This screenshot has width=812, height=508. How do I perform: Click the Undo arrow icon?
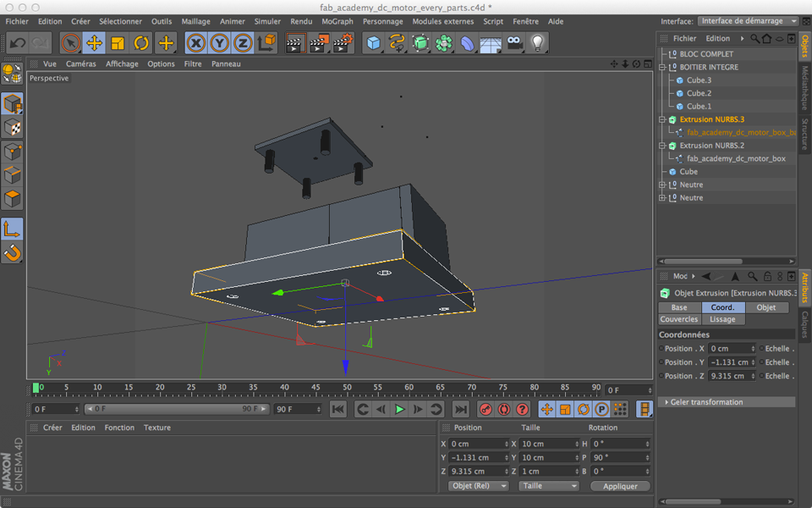18,42
